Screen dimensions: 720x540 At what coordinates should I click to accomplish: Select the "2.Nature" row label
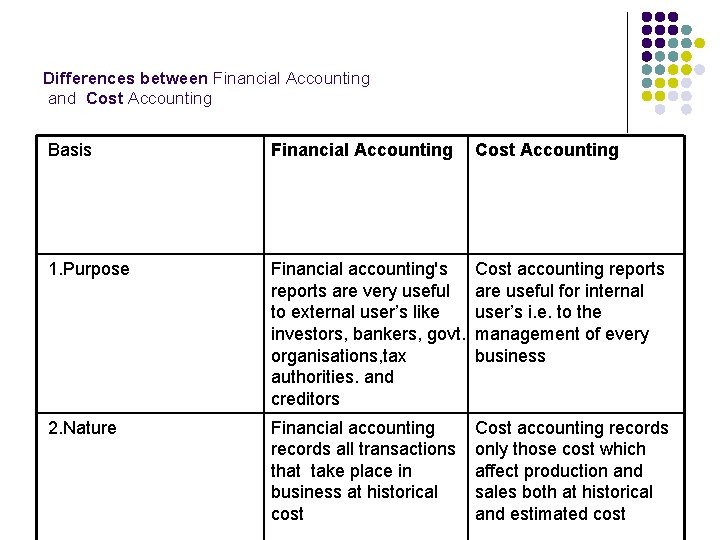[83, 428]
